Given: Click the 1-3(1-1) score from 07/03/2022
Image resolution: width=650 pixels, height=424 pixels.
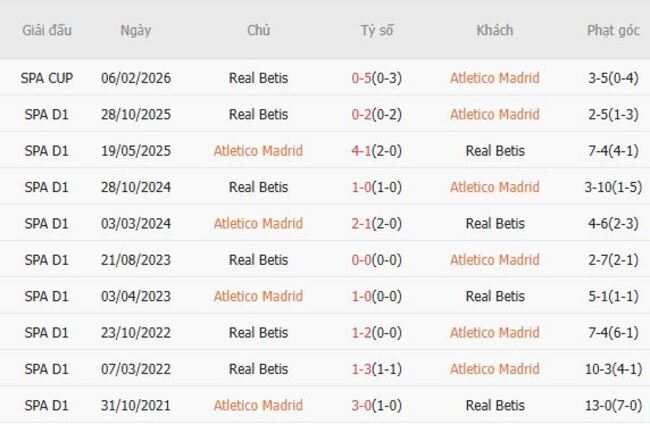Looking at the screenshot, I should (x=377, y=369).
